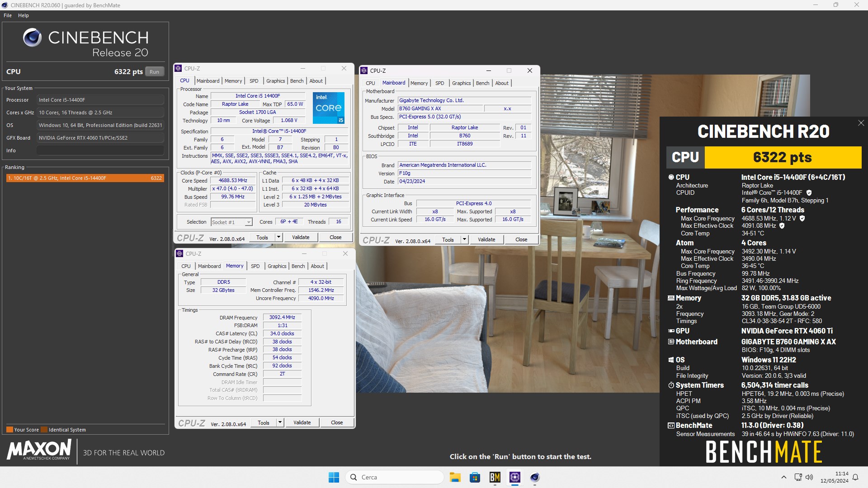Open SPD tab in Mainboard window

440,83
